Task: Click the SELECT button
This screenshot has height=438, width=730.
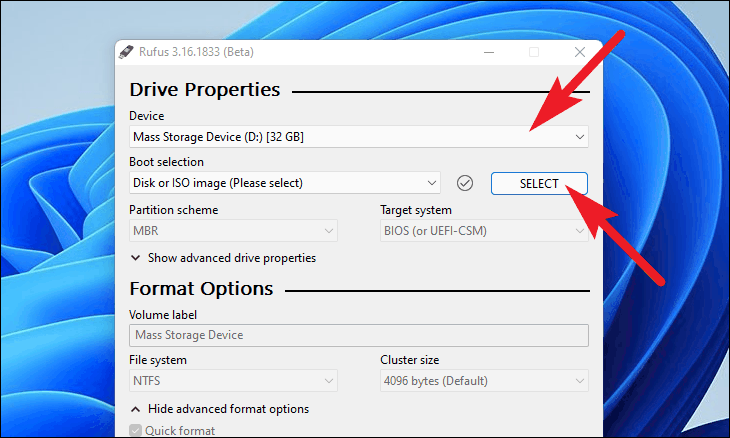Action: point(539,183)
